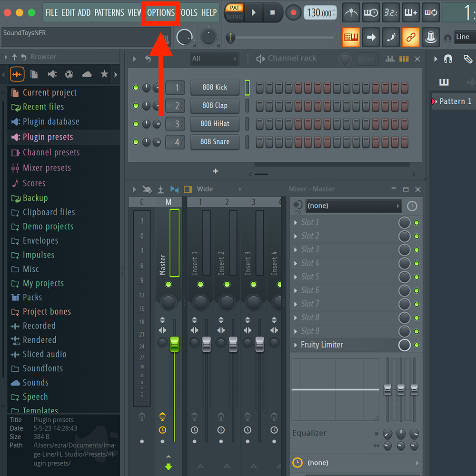476x476 pixels.
Task: Open mixer options menu arrow
Action: point(135,190)
